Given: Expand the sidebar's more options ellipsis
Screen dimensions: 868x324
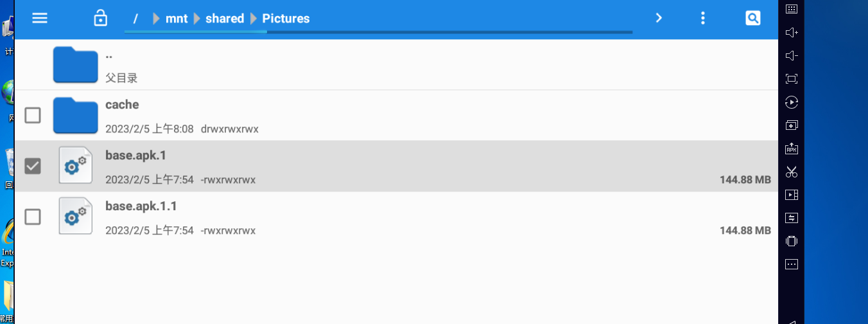Looking at the screenshot, I should click(792, 264).
